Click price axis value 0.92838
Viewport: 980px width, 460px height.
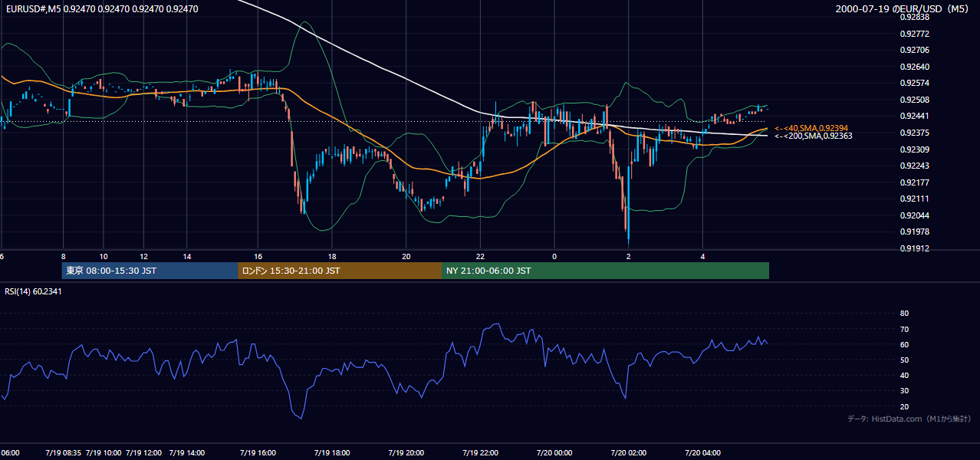coord(916,17)
